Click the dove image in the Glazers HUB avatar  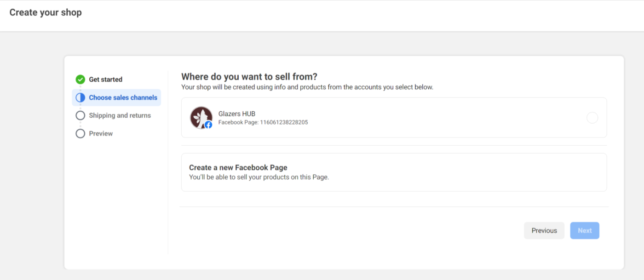pyautogui.click(x=200, y=116)
